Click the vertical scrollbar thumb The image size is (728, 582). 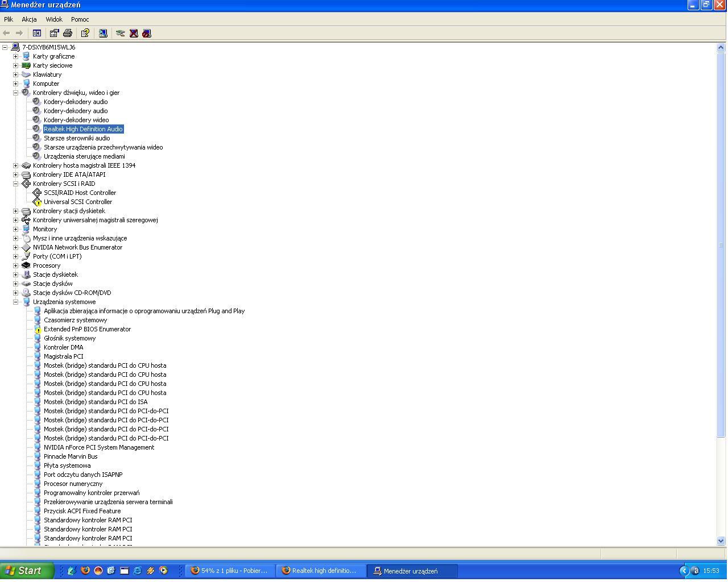click(721, 245)
